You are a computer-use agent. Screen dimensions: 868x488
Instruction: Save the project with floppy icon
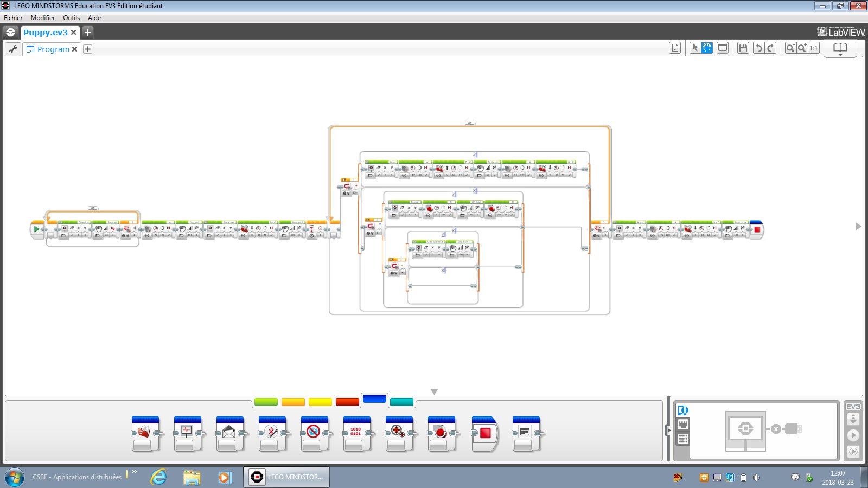point(743,48)
